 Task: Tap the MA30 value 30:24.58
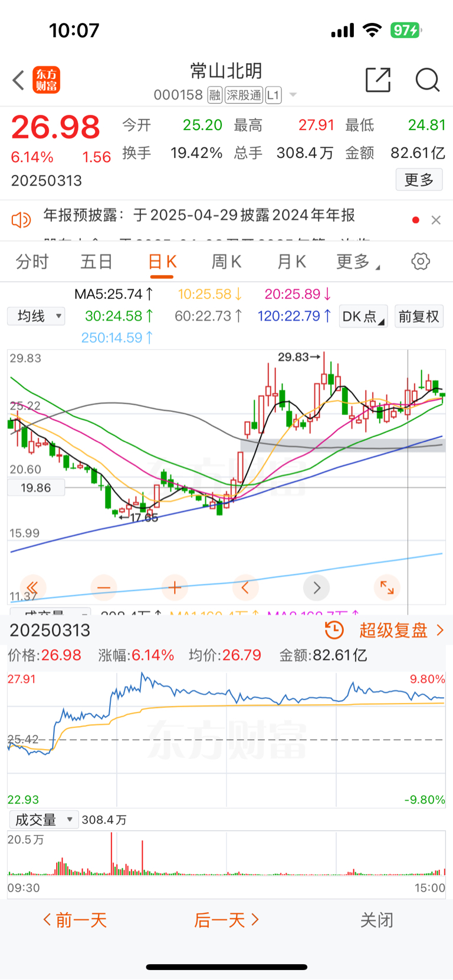[120, 316]
